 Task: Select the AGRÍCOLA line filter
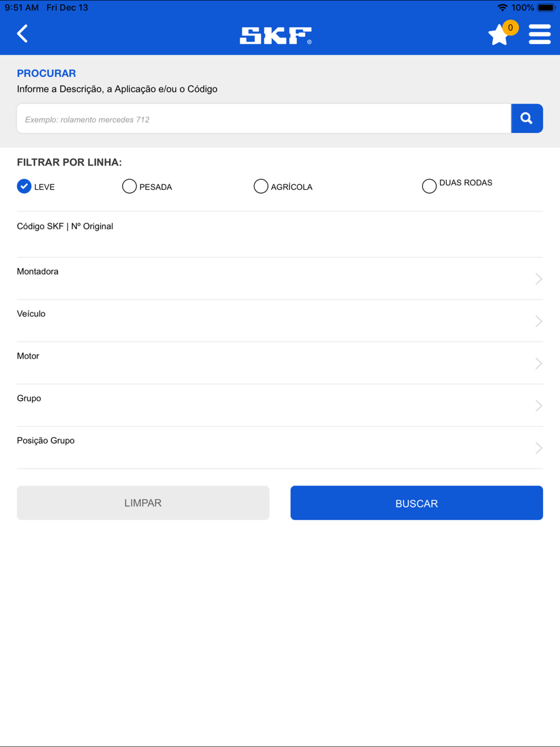261,186
